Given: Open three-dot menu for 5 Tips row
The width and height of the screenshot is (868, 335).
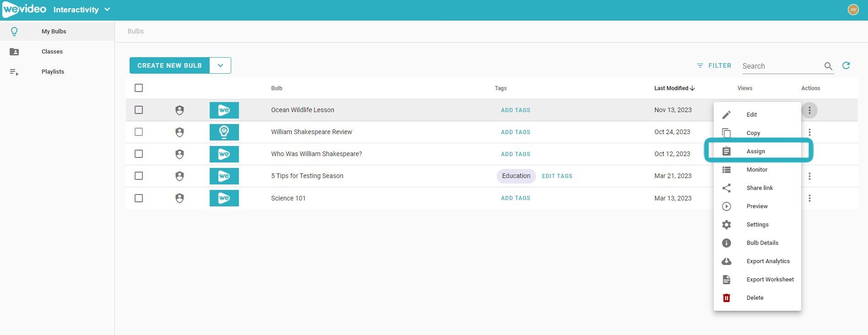Looking at the screenshot, I should tap(809, 176).
